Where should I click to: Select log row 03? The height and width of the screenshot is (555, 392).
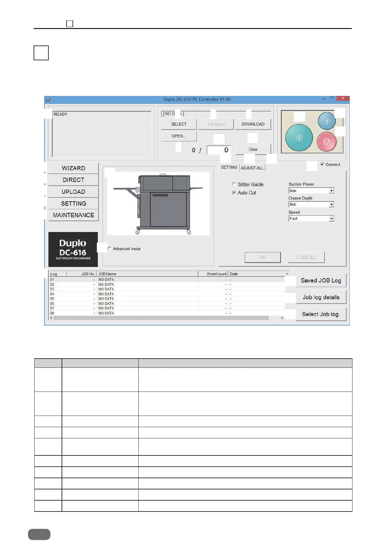[x=167, y=289]
